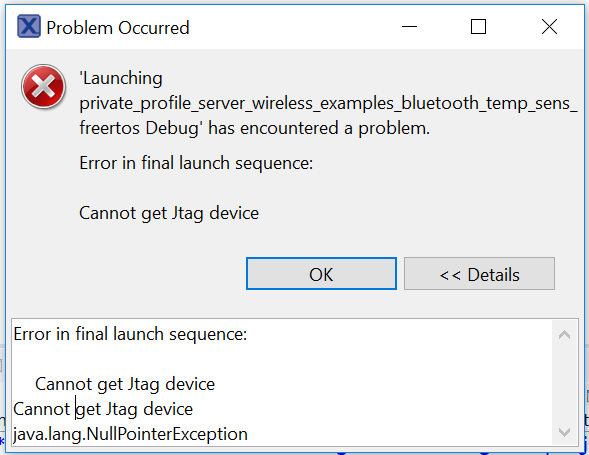Open the window menu via title bar icon
This screenshot has width=589, height=455.
(29, 27)
